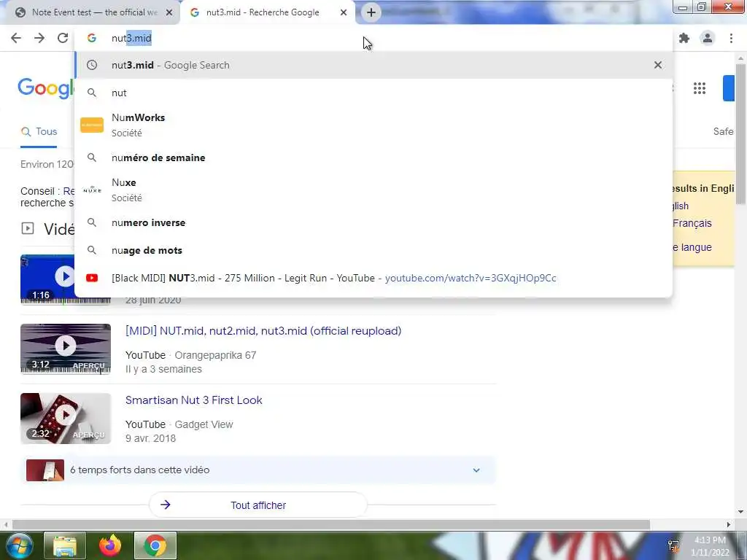Screen dimensions: 747x560
Task: Open a new tab with plus button
Action: 371,12
